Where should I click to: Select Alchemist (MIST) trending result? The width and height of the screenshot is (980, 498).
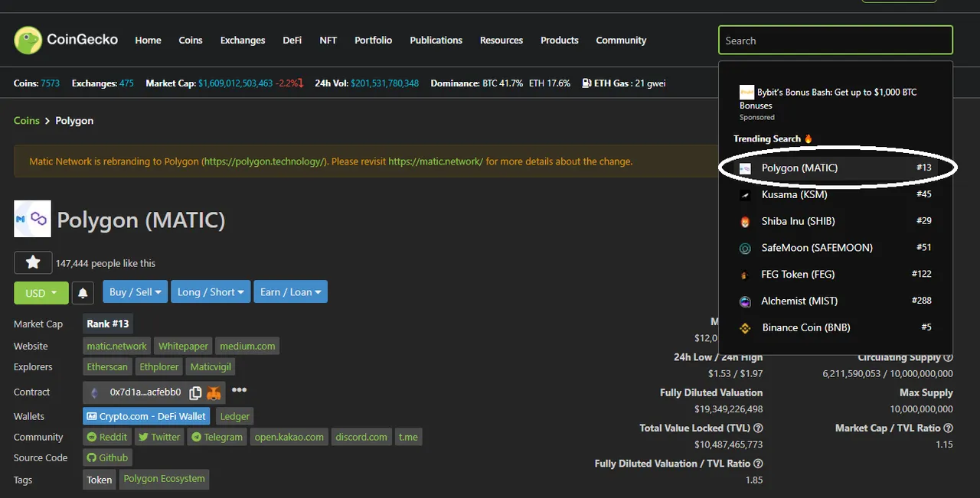(835, 301)
